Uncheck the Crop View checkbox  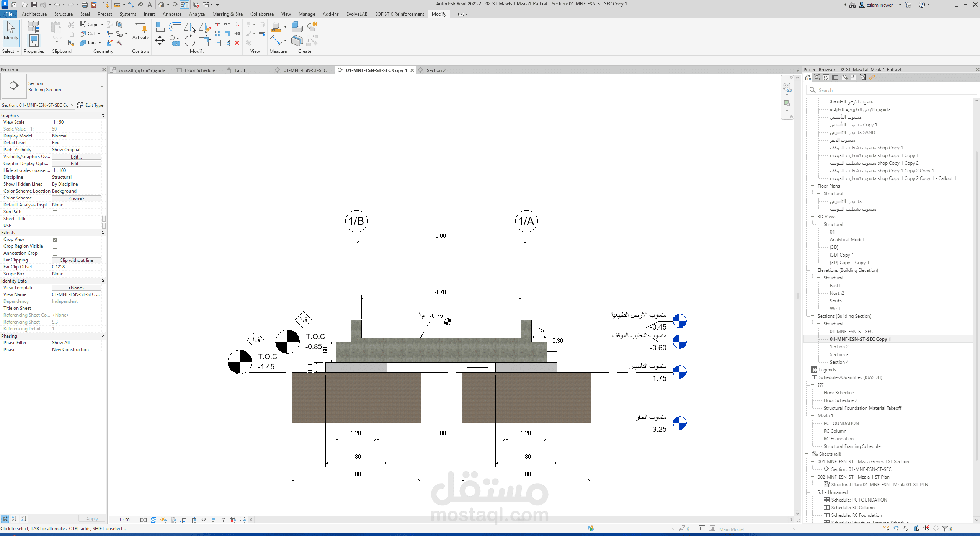click(x=55, y=240)
